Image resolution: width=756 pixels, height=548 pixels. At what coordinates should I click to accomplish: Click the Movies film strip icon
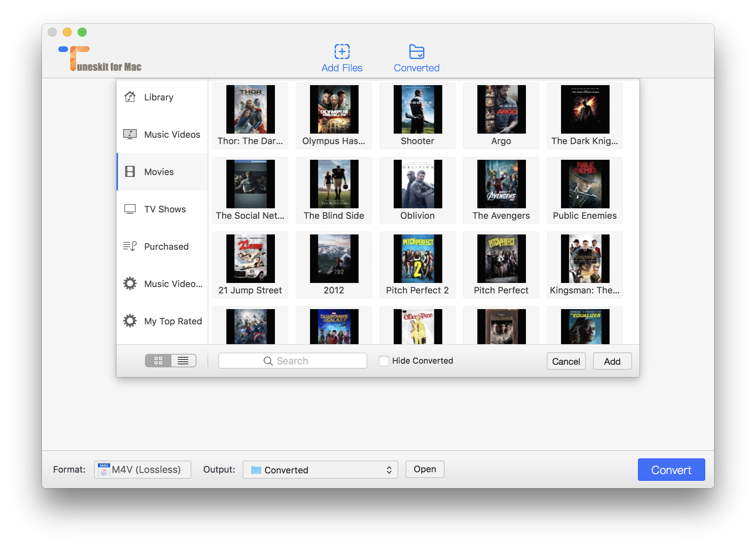pos(130,172)
